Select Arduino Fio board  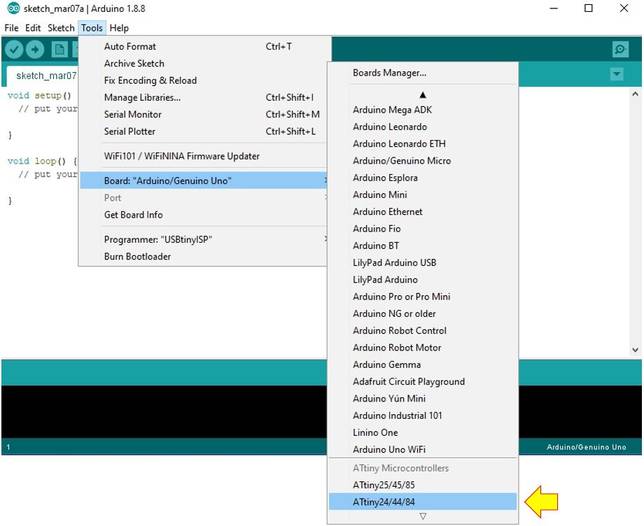click(x=423, y=229)
